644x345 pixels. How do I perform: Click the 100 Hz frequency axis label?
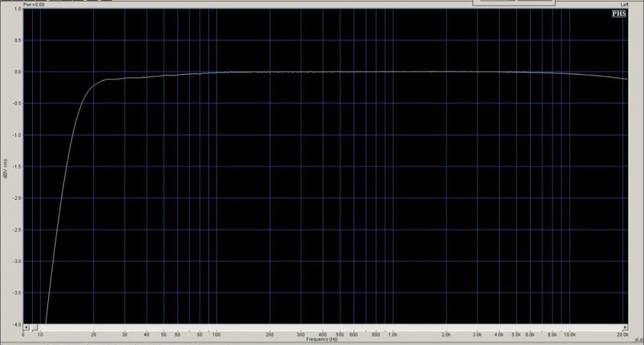pos(216,335)
